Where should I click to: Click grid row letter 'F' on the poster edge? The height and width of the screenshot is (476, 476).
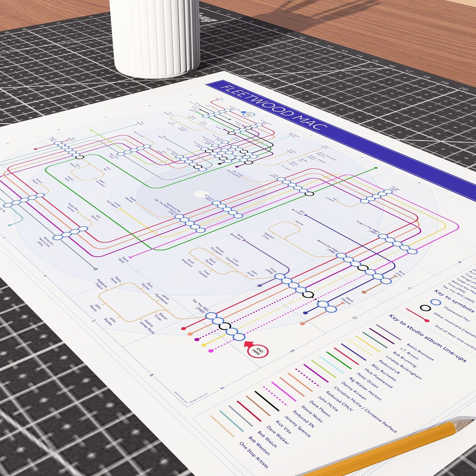(222, 388)
